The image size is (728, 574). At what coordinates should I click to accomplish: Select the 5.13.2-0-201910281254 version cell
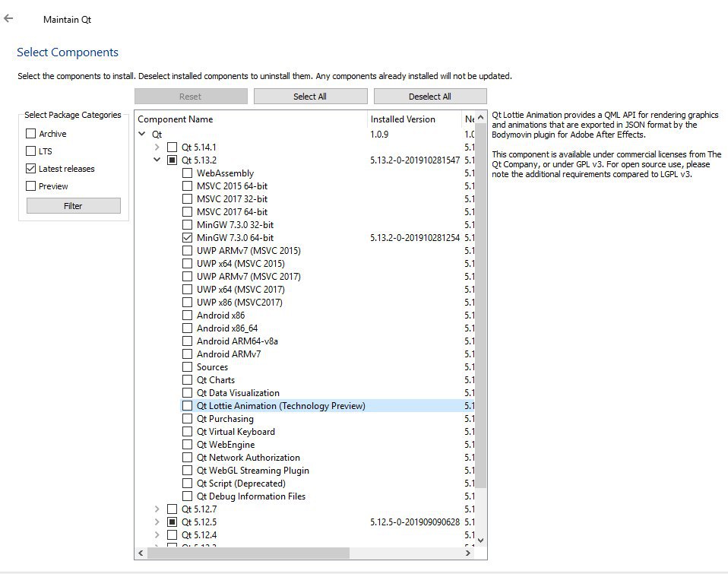[x=415, y=238]
